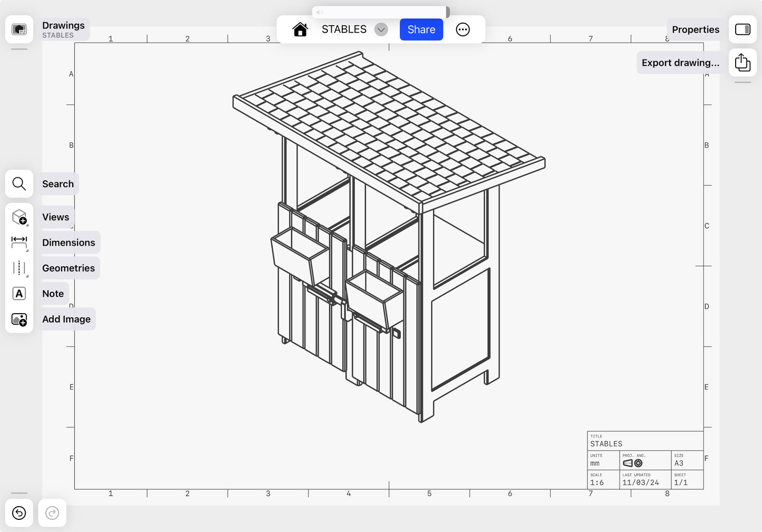Go to home via house icon
Screen dimensions: 762x532
pos(300,30)
